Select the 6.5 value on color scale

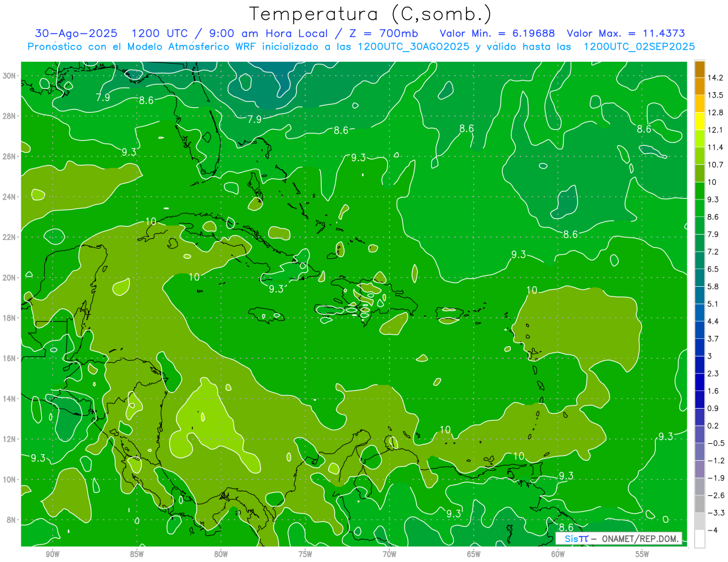pos(713,269)
